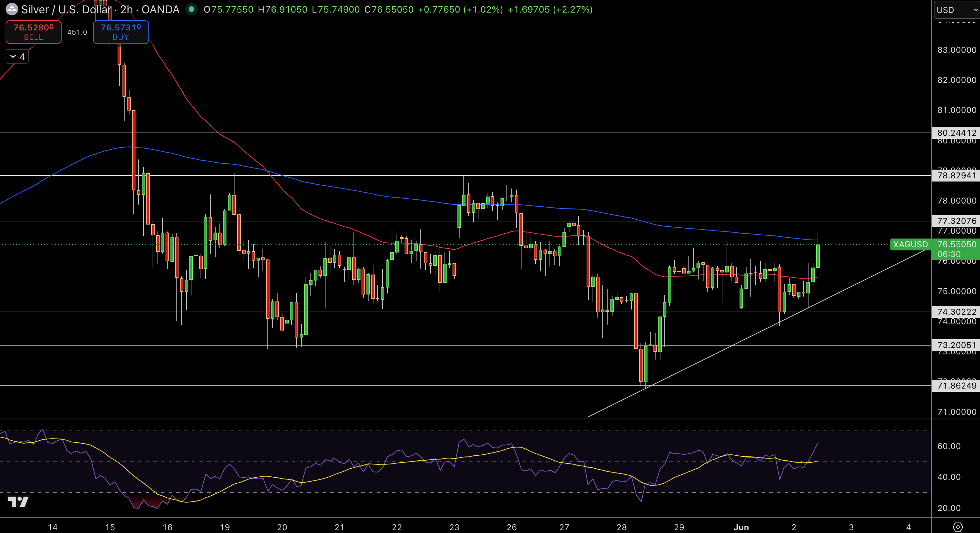Viewport: 980px width, 533px height.
Task: Click the Silver symbol logo icon
Action: pos(12,9)
